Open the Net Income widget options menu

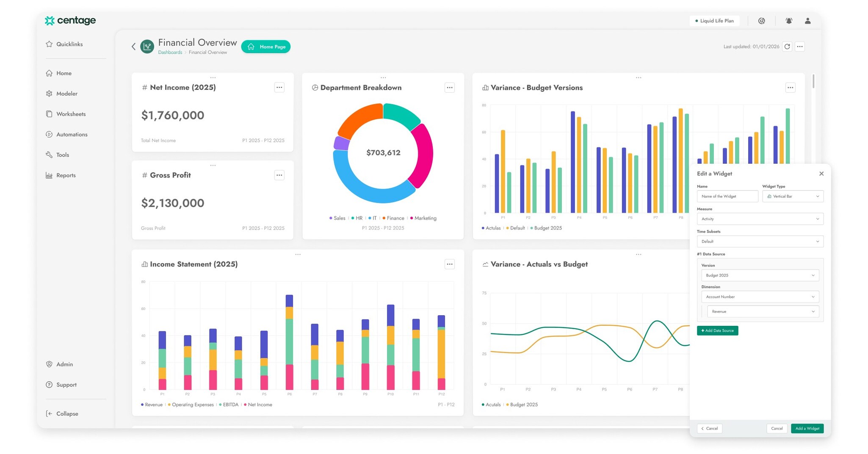pos(279,87)
